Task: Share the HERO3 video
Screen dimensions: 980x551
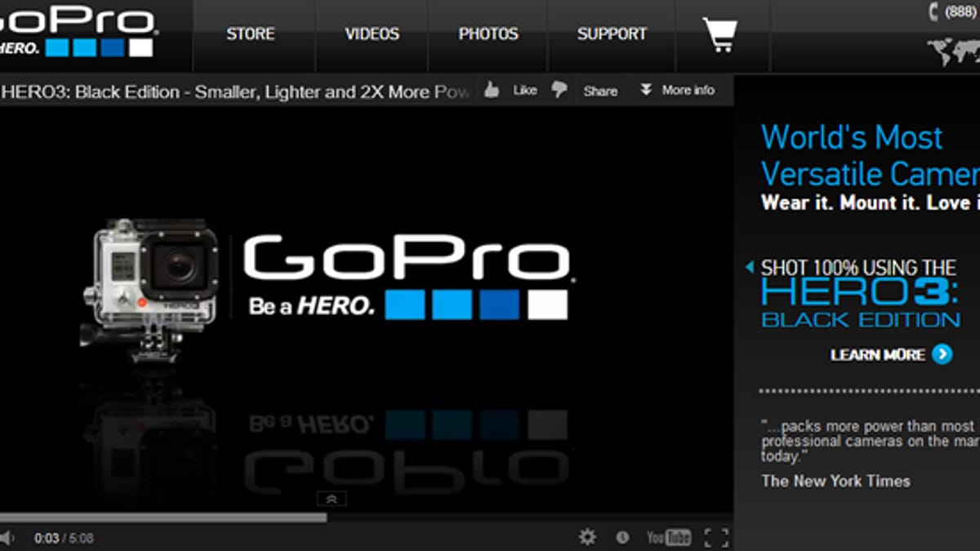Action: [600, 91]
